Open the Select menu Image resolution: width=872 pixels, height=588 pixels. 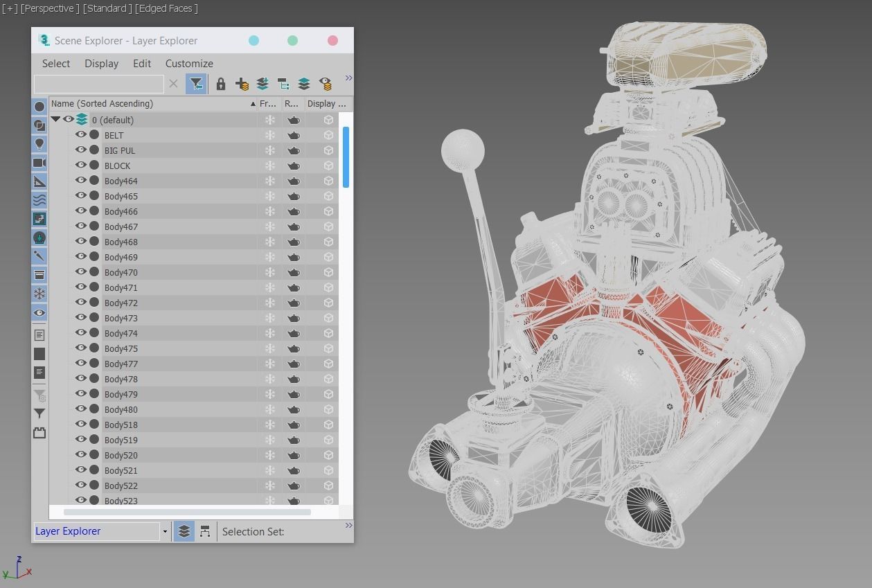pos(55,63)
